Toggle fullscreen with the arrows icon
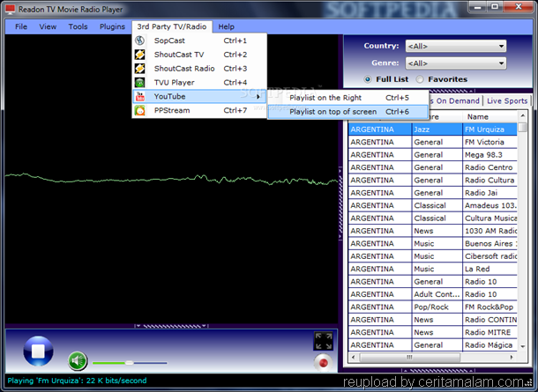 (x=324, y=341)
